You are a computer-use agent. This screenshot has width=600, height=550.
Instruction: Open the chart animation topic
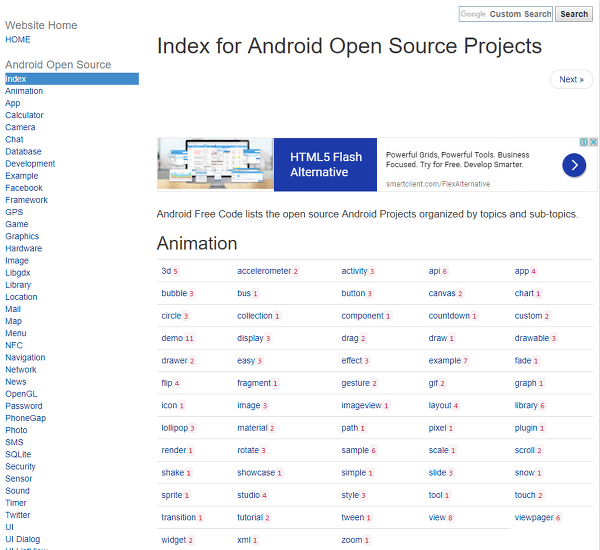[524, 293]
